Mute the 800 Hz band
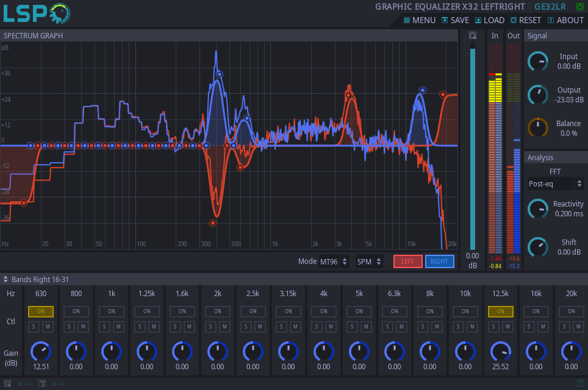588x390 pixels. 83,327
